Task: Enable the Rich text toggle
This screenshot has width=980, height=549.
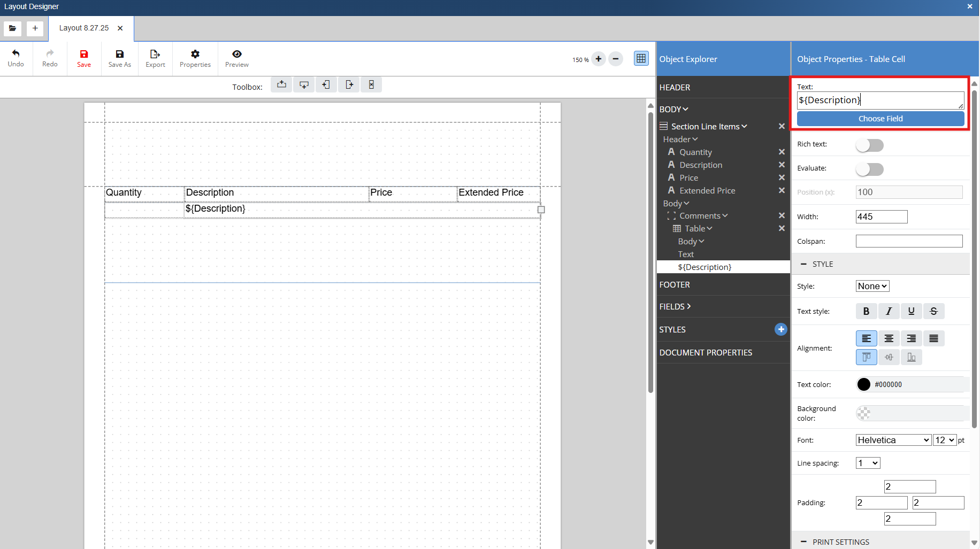Action: [869, 145]
